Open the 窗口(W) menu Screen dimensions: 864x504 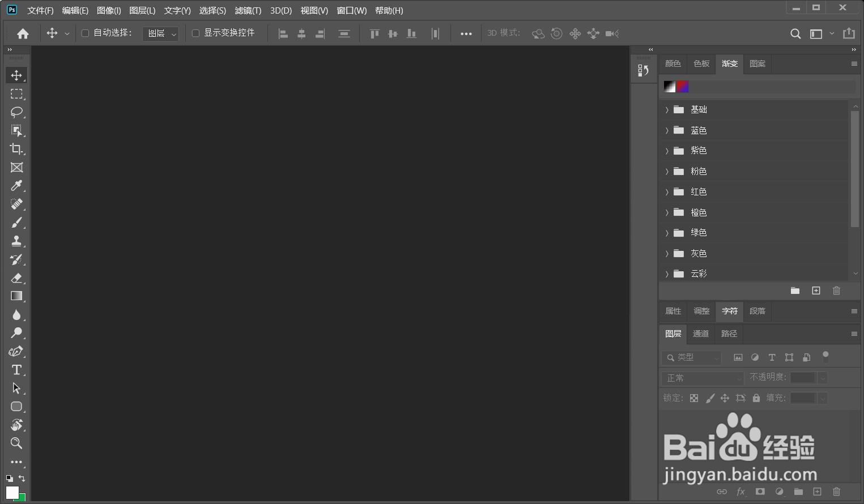click(x=351, y=11)
